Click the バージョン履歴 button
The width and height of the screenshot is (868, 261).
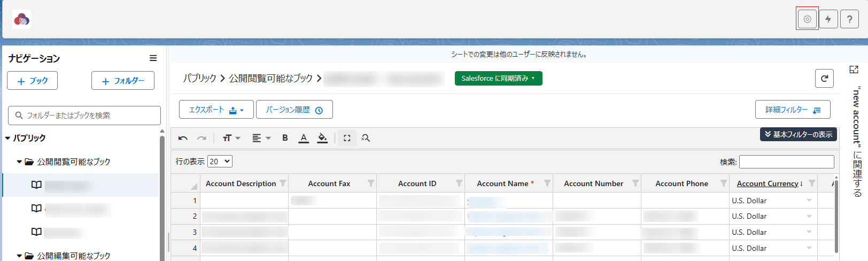click(294, 110)
